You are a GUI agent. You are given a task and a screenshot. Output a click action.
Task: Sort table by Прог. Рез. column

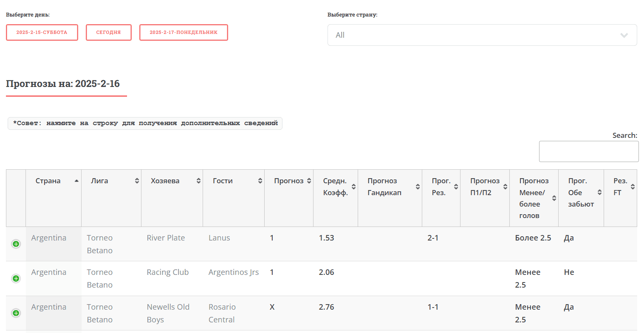click(441, 198)
